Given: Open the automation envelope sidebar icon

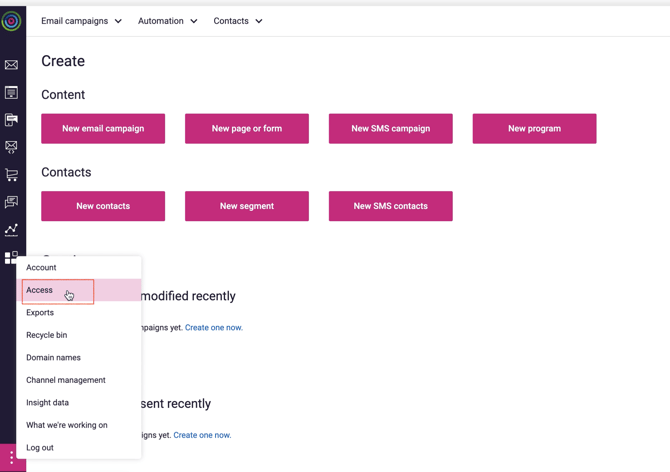Looking at the screenshot, I should [12, 147].
